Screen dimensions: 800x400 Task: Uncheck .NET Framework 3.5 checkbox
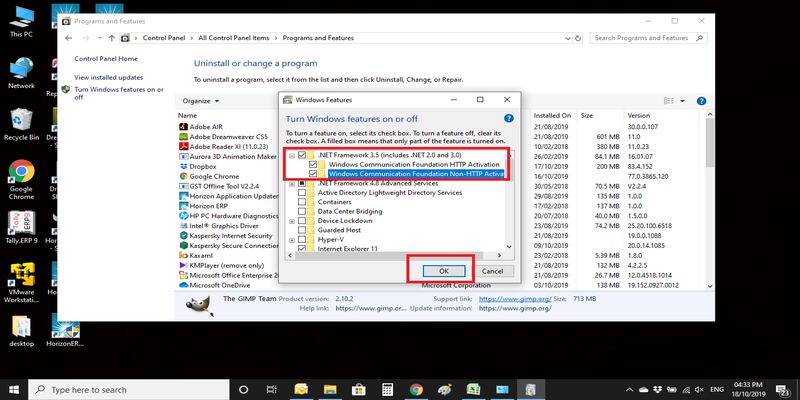click(302, 155)
